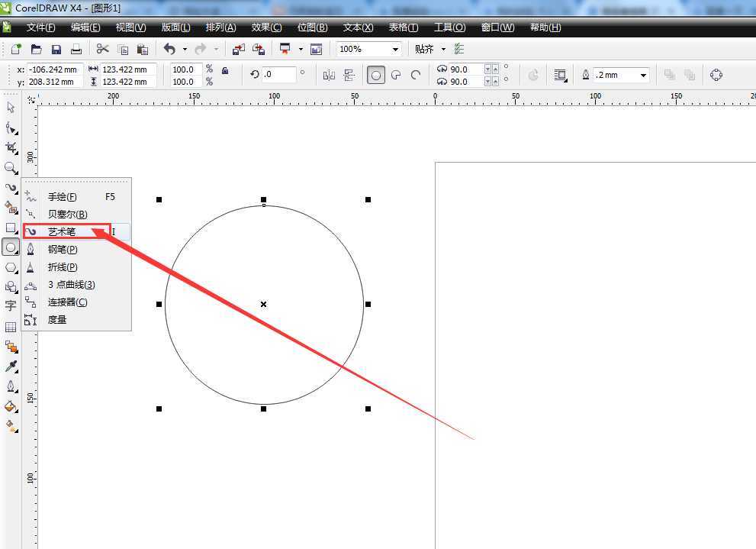Switch ellipse type to Arc

tap(416, 75)
